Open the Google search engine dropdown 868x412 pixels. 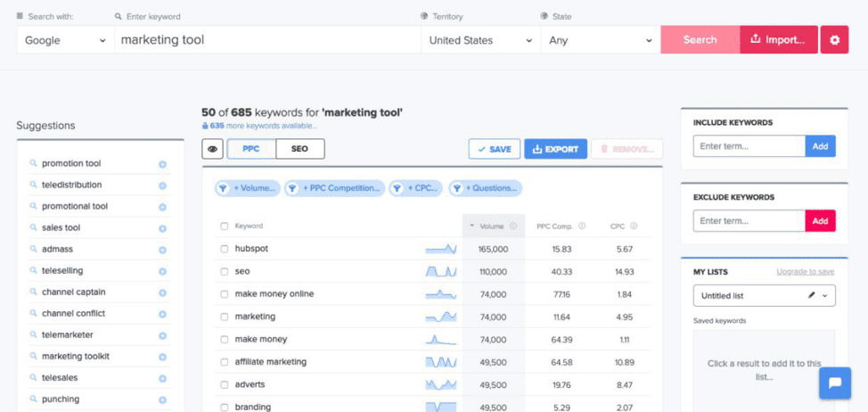pos(65,40)
